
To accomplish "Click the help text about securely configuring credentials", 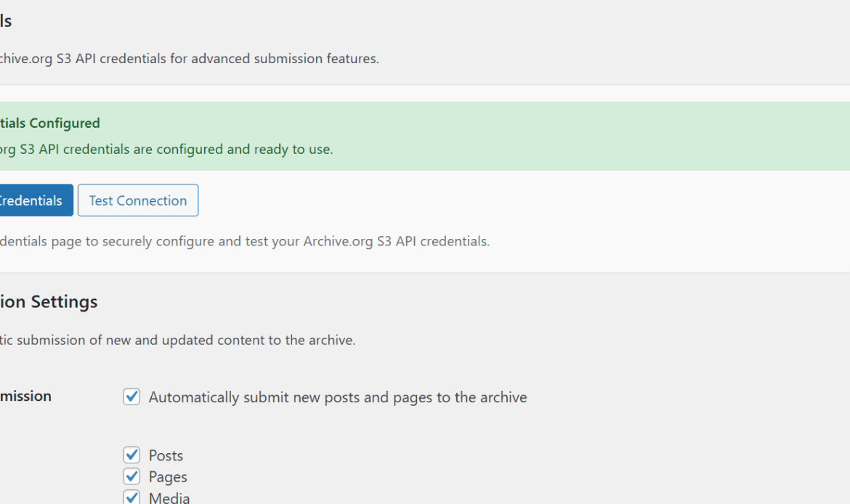I will click(x=244, y=241).
